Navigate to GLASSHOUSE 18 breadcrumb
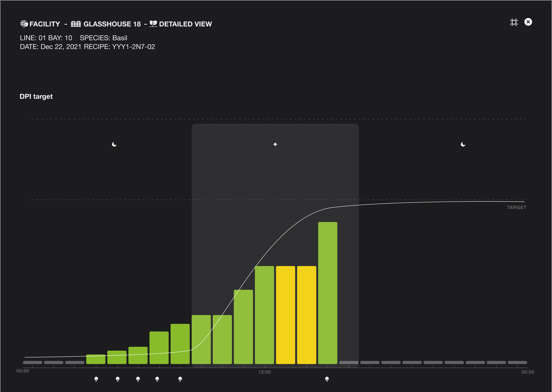Image resolution: width=552 pixels, height=392 pixels. tap(112, 24)
